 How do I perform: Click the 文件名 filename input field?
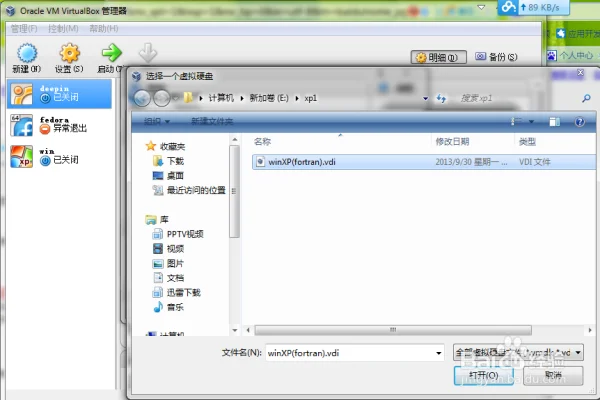[350, 353]
